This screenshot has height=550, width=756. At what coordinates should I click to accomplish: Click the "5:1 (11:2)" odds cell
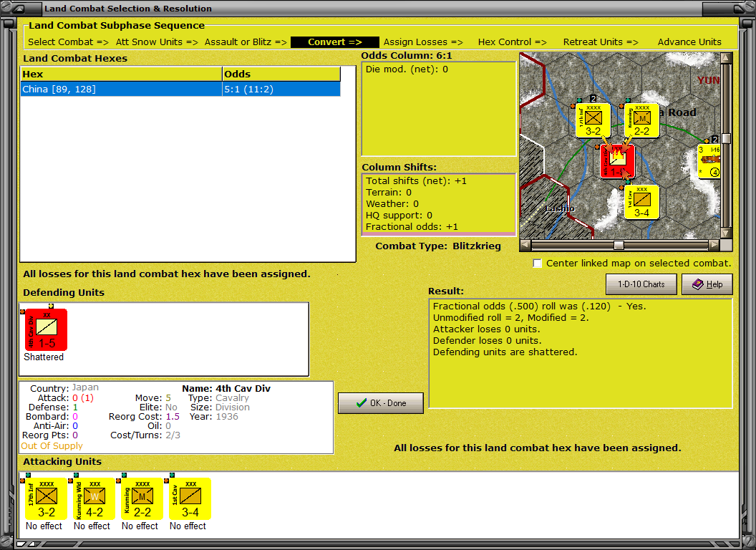281,90
